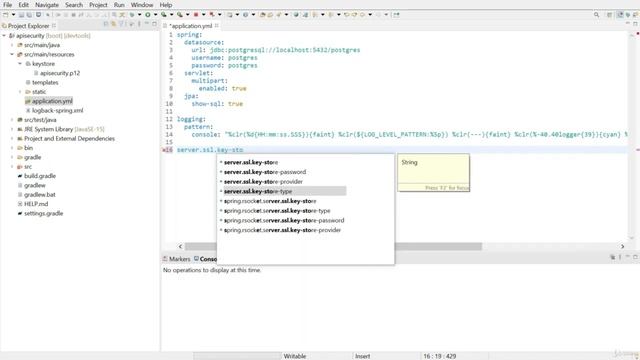The image size is (640, 360).
Task: Close the application.yml editor tab
Action: [217, 26]
